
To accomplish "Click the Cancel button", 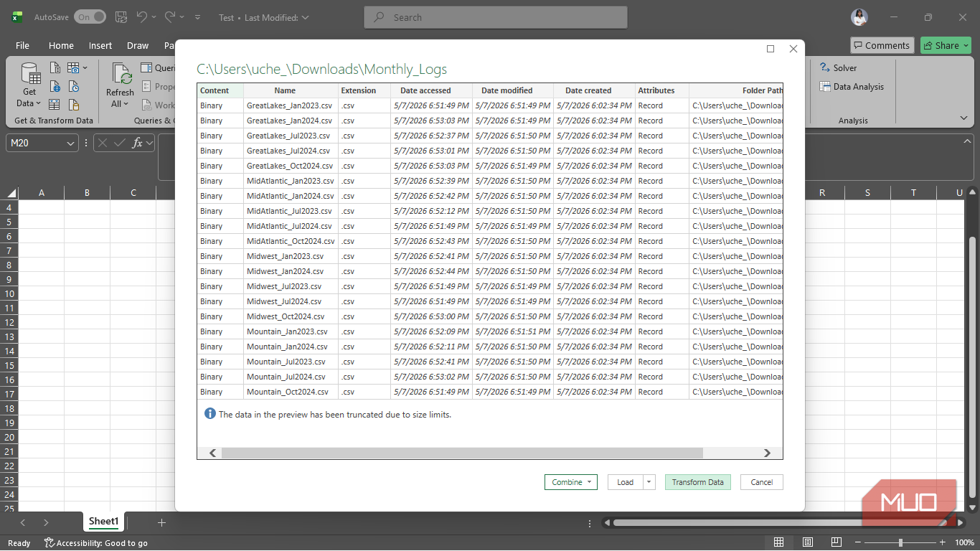I will (x=762, y=482).
